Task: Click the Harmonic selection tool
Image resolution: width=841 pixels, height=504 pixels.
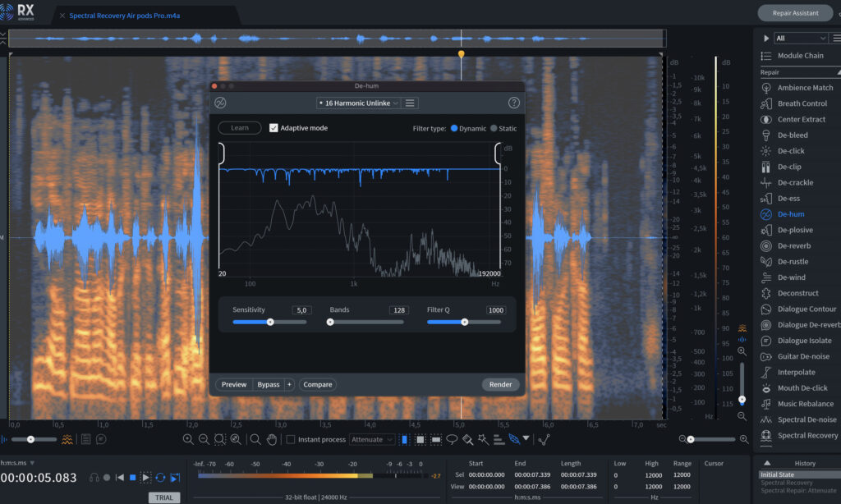Action: (x=499, y=440)
